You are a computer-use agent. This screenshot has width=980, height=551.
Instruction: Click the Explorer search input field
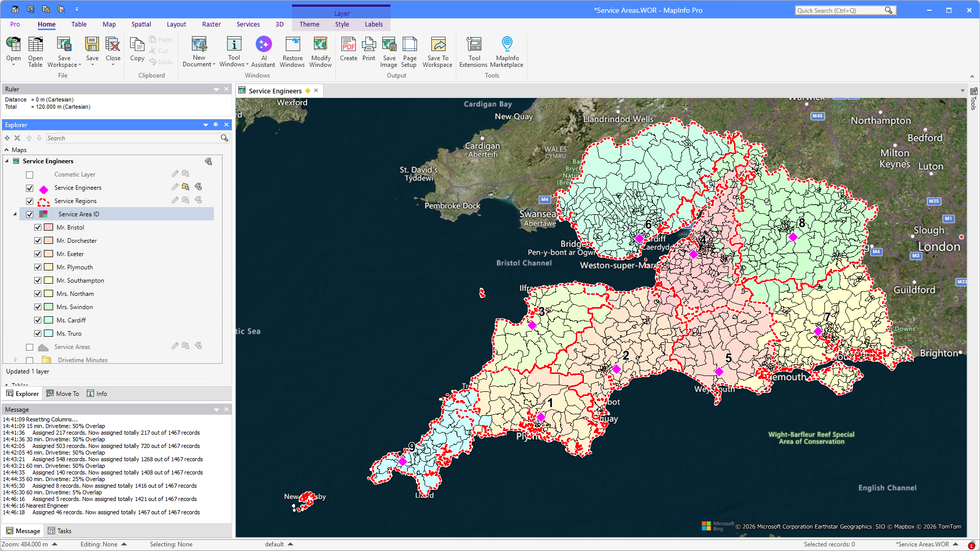[133, 138]
